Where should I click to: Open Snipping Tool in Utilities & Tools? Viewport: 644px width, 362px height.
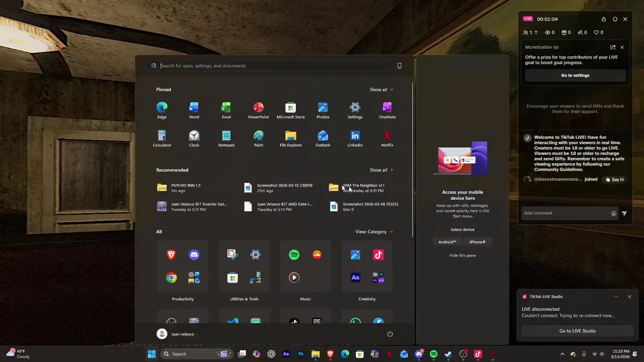(232, 255)
